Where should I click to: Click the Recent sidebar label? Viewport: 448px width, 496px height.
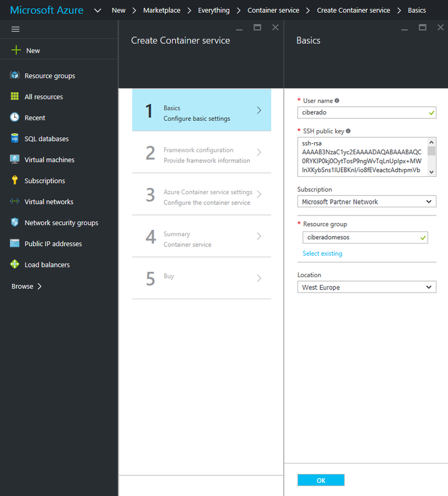[x=35, y=118]
